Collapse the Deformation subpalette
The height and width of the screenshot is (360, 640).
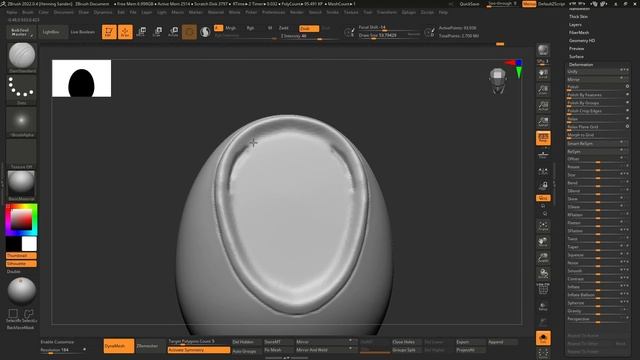581,64
